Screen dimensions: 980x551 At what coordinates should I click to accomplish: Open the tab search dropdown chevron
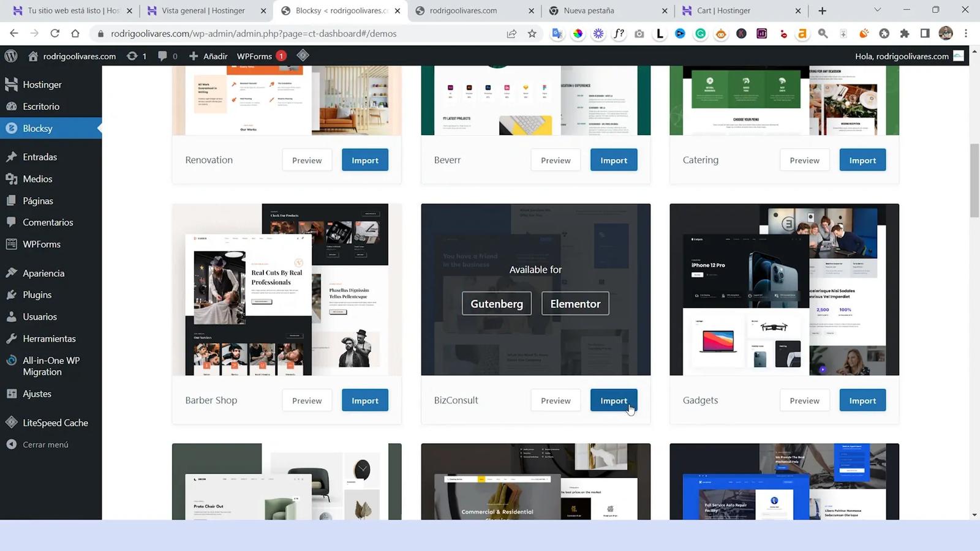pos(877,10)
